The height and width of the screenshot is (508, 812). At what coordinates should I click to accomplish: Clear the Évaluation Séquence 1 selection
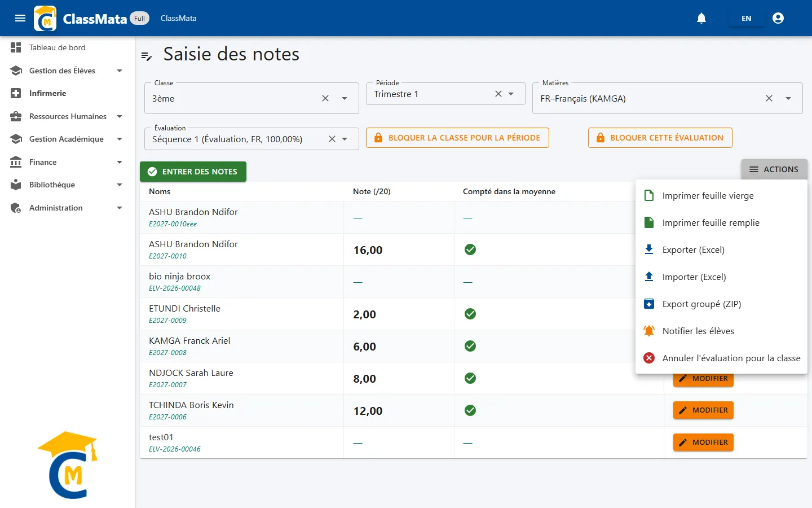pyautogui.click(x=332, y=139)
